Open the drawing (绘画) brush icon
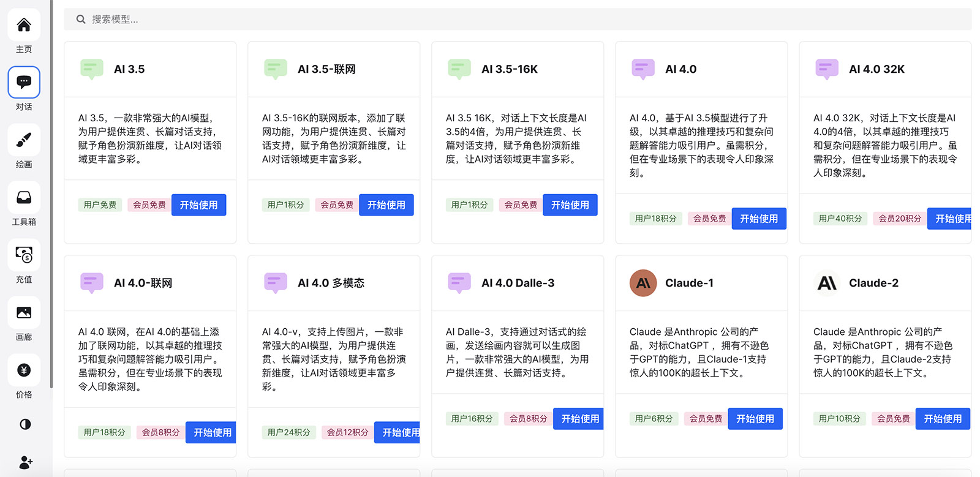Screen dimensions: 980x477 tap(24, 140)
